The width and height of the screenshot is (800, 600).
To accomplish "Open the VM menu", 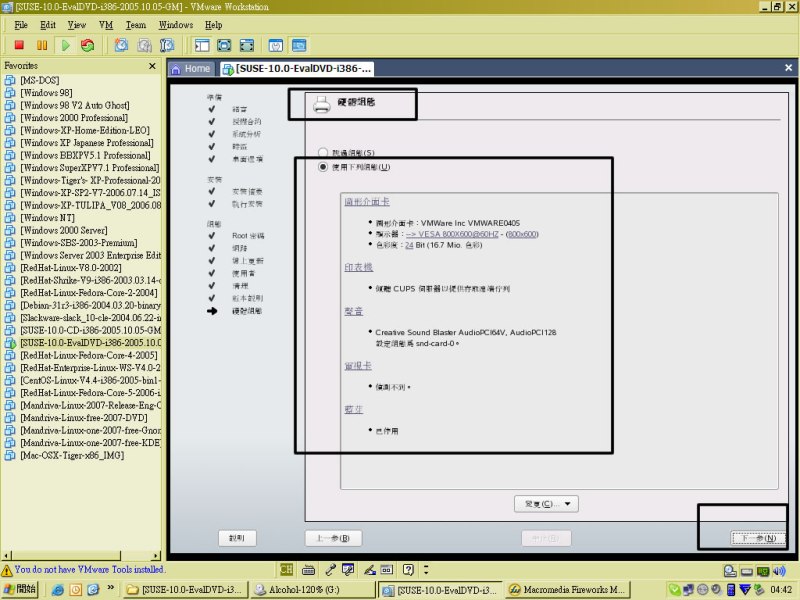I will 106,25.
